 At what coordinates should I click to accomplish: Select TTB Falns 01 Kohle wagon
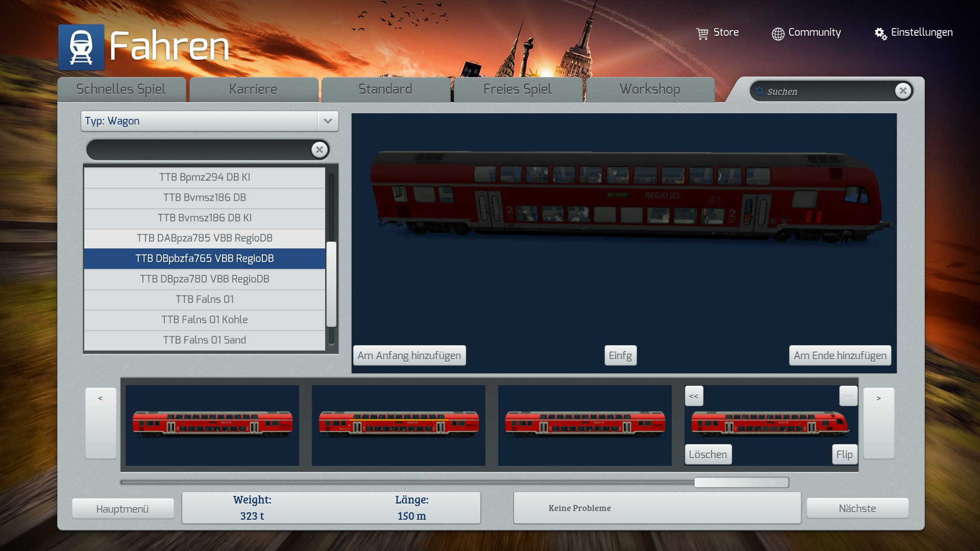204,320
